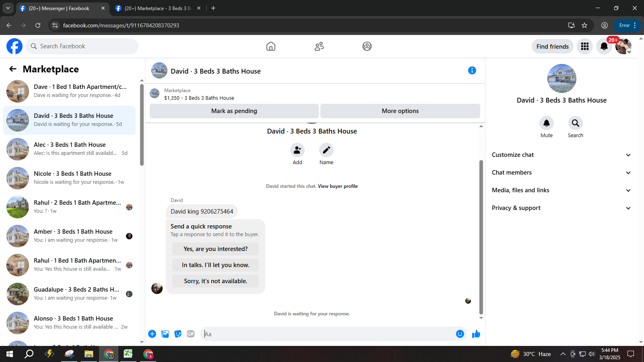Image resolution: width=644 pixels, height=362 pixels.
Task: Go back using the Marketplace arrow
Action: pyautogui.click(x=13, y=69)
